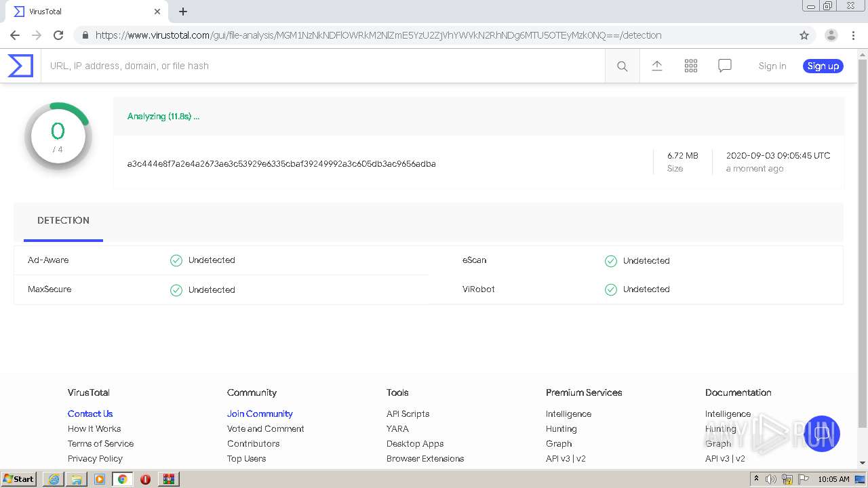The height and width of the screenshot is (488, 868).
Task: Open the Windows Start button
Action: 19,479
